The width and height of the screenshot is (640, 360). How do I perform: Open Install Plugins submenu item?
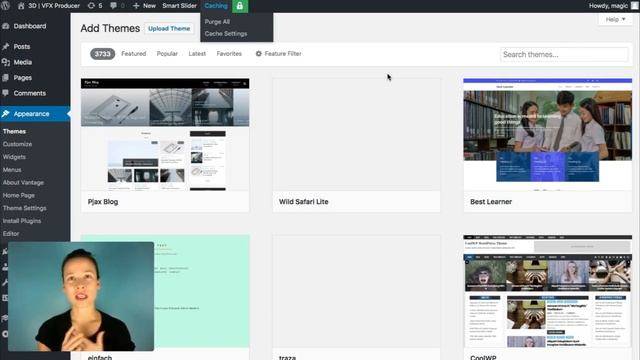pyautogui.click(x=22, y=221)
